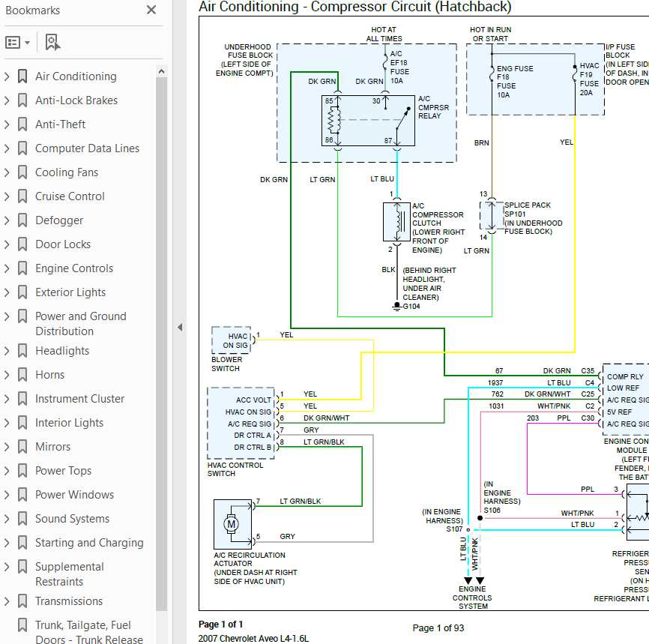649x644 pixels.
Task: Expand the Defogger bookmark
Action: [7, 220]
